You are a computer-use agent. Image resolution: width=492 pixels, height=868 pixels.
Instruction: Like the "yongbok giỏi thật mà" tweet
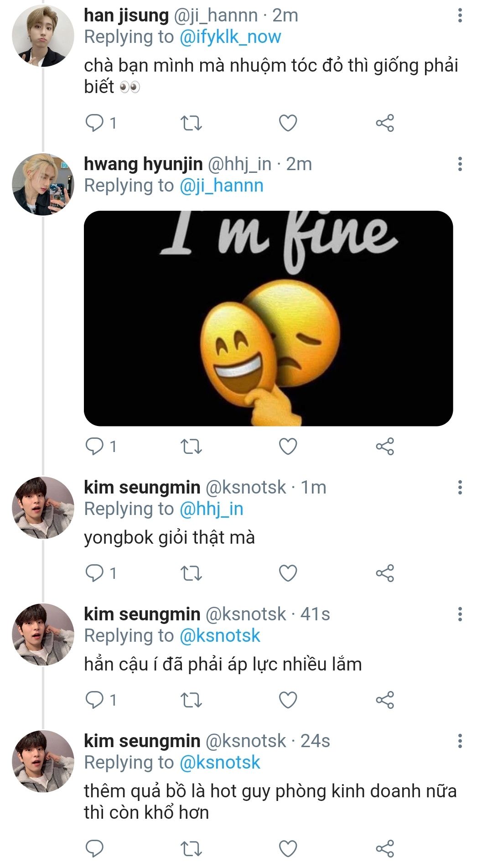pos(288,573)
